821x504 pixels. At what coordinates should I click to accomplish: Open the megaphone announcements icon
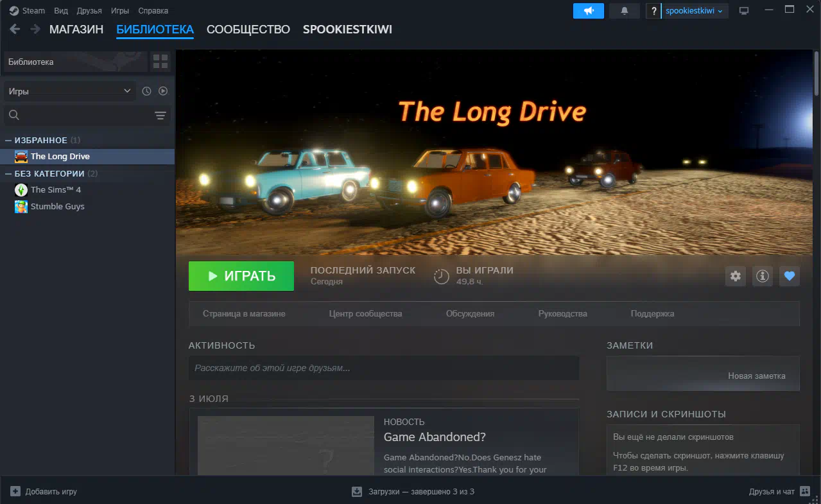click(x=589, y=10)
